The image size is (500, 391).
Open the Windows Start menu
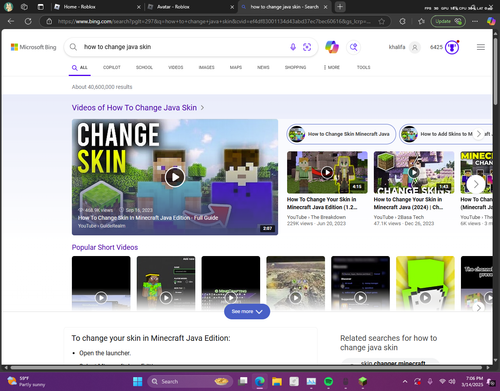138,381
